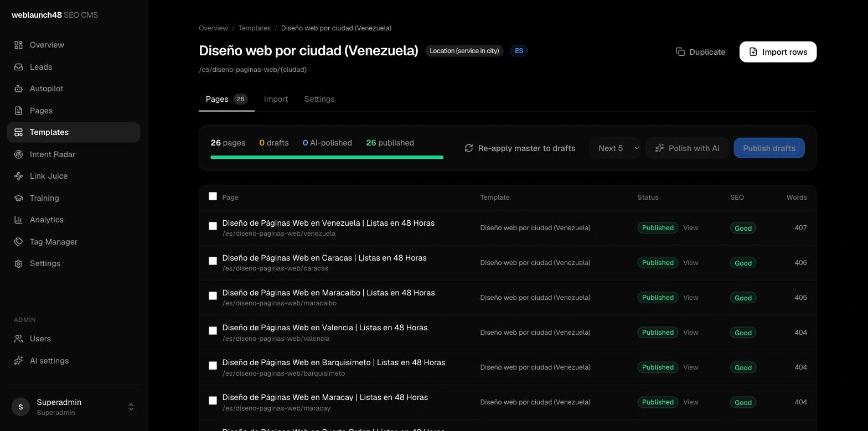Click the Import rows button
The width and height of the screenshot is (868, 431).
[778, 52]
